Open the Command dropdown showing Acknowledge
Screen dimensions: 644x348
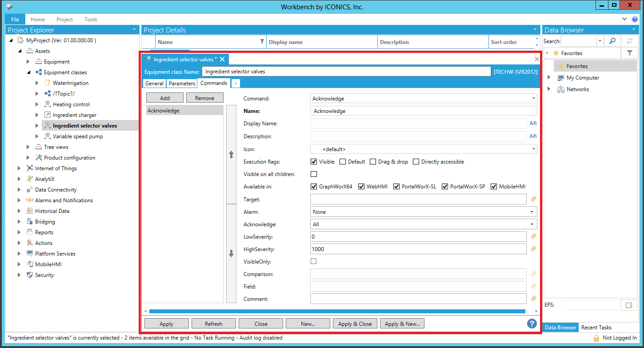tap(423, 99)
